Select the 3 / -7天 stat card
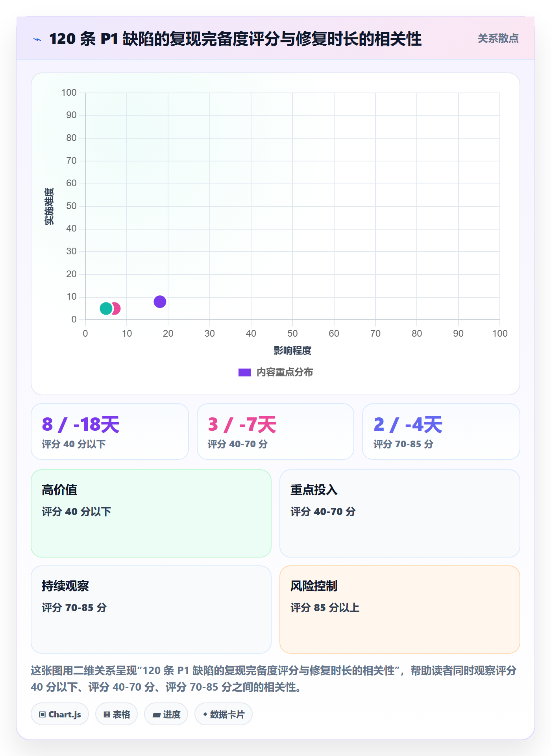This screenshot has width=551, height=756. [275, 432]
